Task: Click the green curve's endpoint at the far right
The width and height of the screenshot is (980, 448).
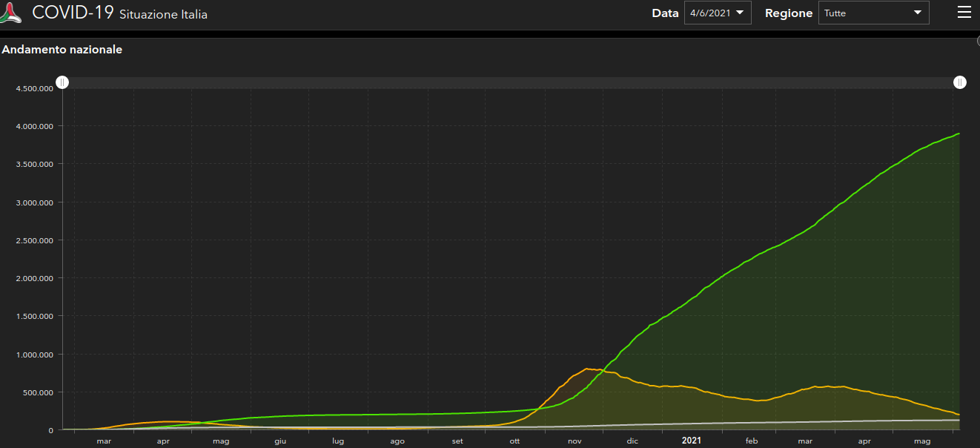Action: [x=959, y=134]
